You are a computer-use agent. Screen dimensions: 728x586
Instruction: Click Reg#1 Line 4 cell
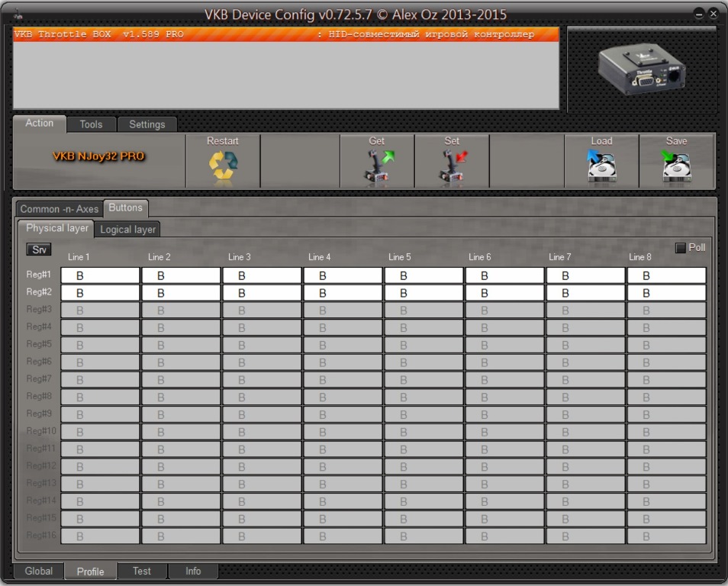tap(343, 275)
